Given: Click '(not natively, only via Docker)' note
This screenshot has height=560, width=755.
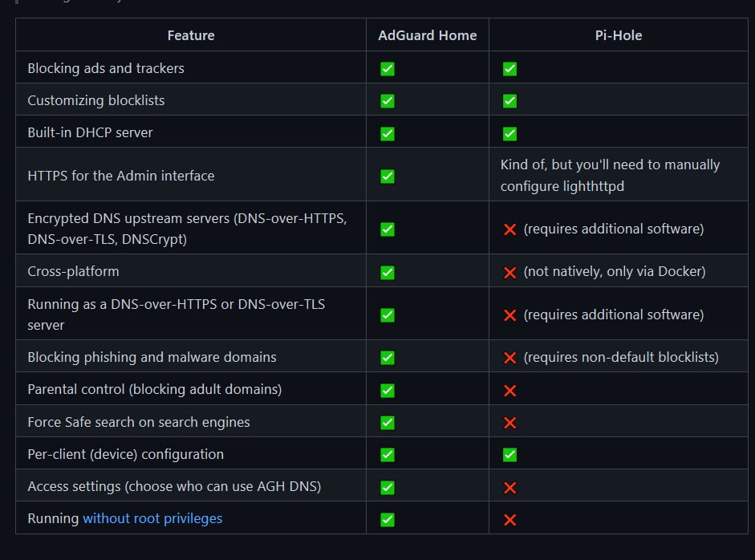Looking at the screenshot, I should click(615, 271).
